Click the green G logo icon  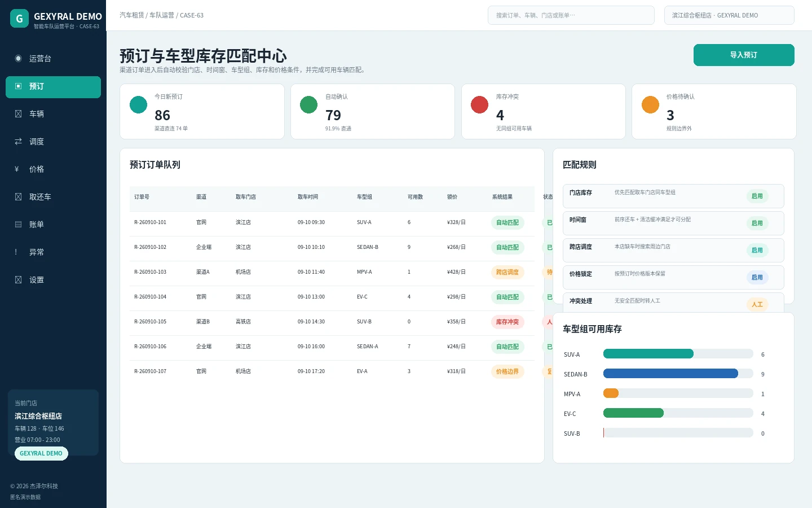point(19,18)
